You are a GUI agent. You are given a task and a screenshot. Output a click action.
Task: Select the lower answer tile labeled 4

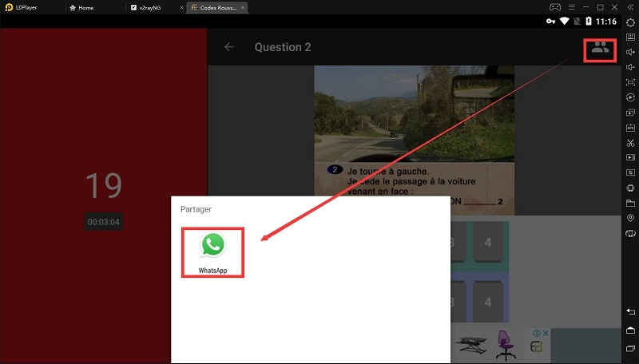click(487, 300)
